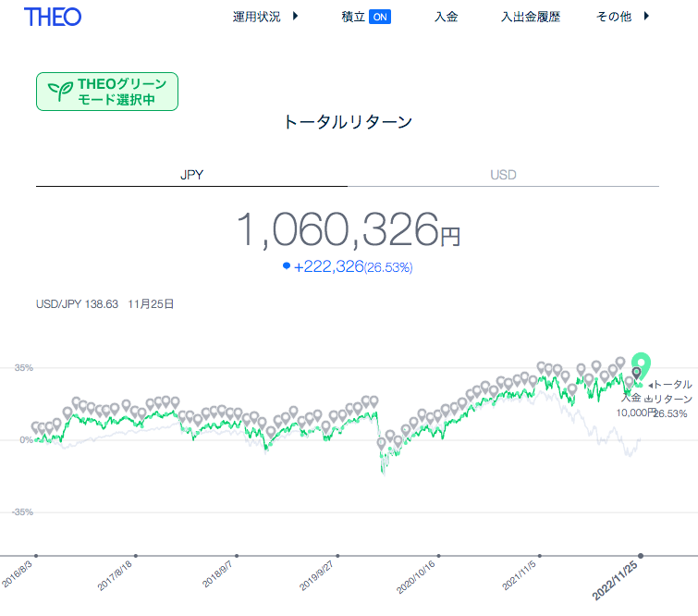
Task: Expand the その他 menu arrow
Action: [x=646, y=16]
